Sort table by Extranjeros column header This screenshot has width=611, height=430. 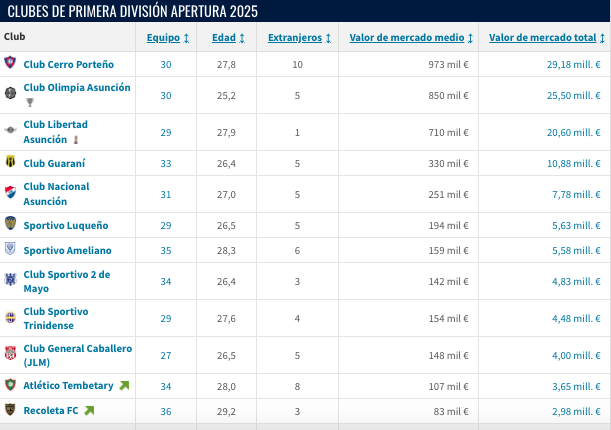[295, 38]
